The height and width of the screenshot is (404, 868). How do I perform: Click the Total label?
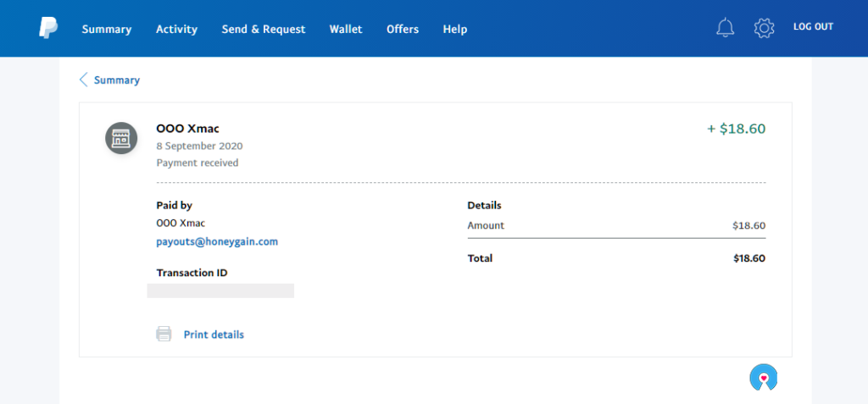tap(480, 258)
